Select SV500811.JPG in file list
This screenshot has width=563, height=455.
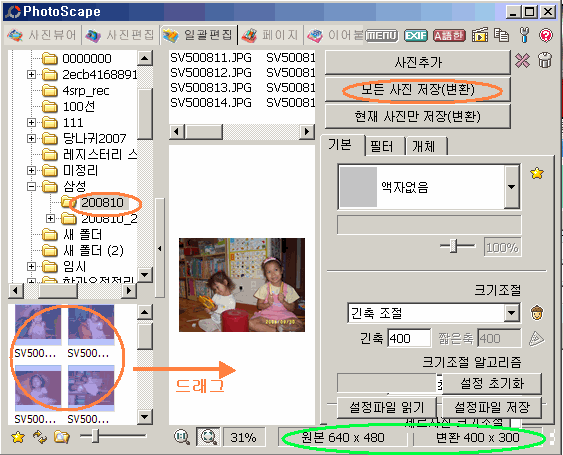[211, 58]
